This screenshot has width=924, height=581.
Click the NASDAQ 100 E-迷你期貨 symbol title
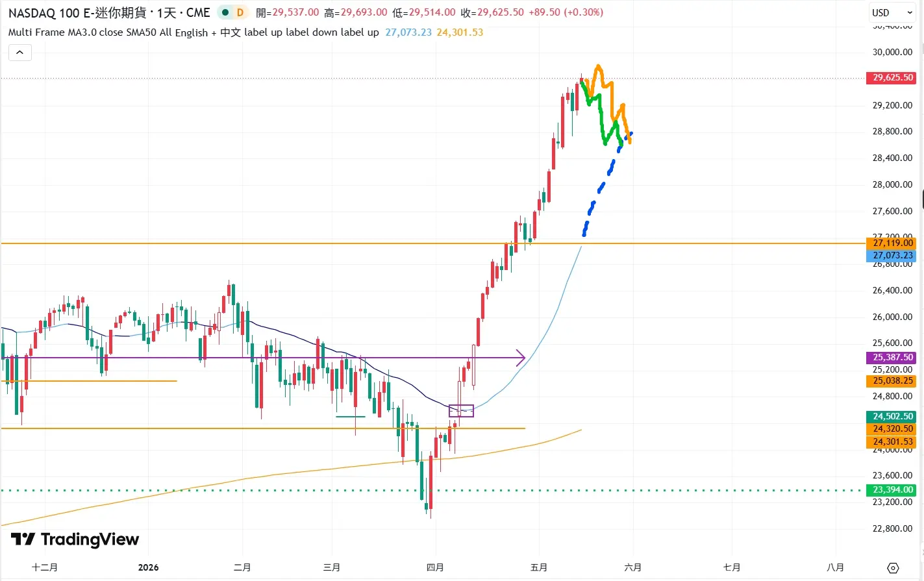[77, 12]
